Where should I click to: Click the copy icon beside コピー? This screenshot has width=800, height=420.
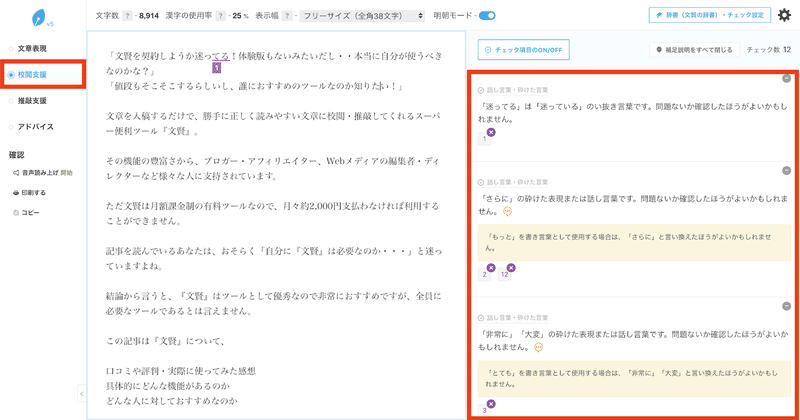tap(16, 213)
